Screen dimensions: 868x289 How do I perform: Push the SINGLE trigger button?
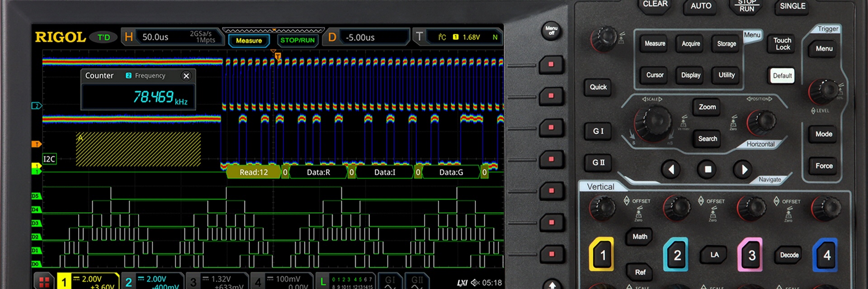793,6
